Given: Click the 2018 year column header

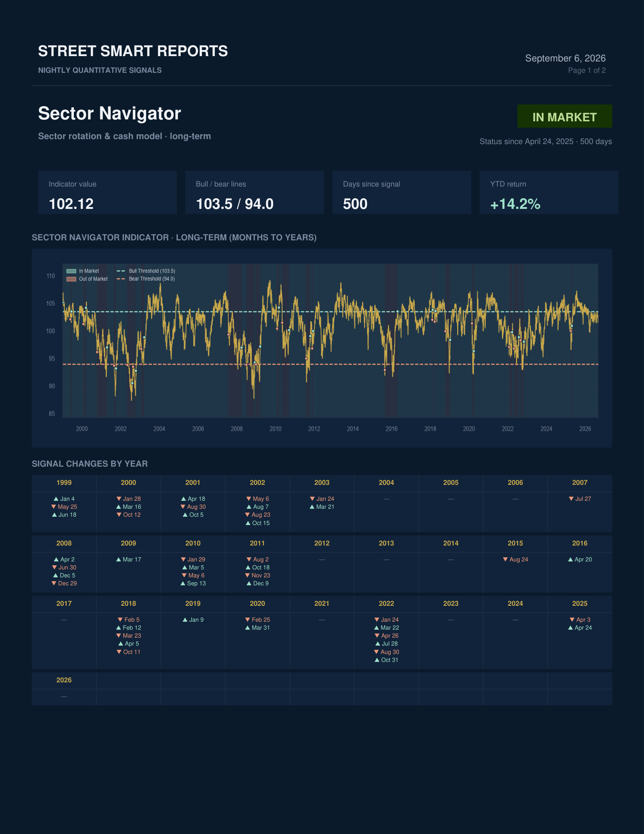Looking at the screenshot, I should click(128, 604).
